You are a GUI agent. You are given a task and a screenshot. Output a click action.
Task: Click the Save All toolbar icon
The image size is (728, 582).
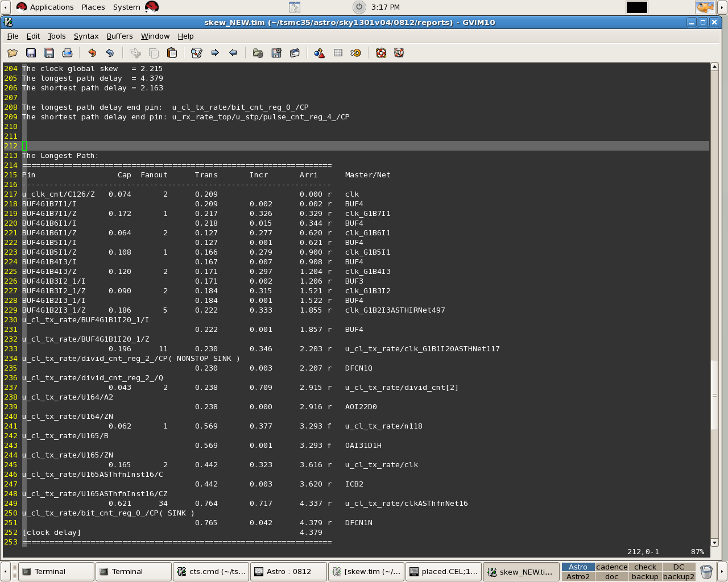point(49,53)
